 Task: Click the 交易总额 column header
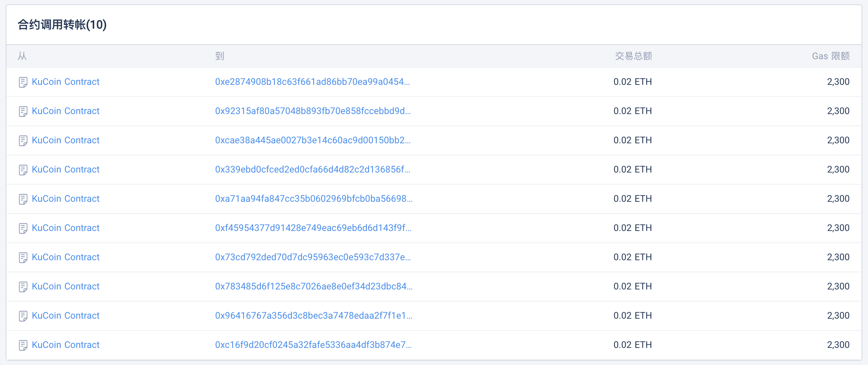coord(633,56)
